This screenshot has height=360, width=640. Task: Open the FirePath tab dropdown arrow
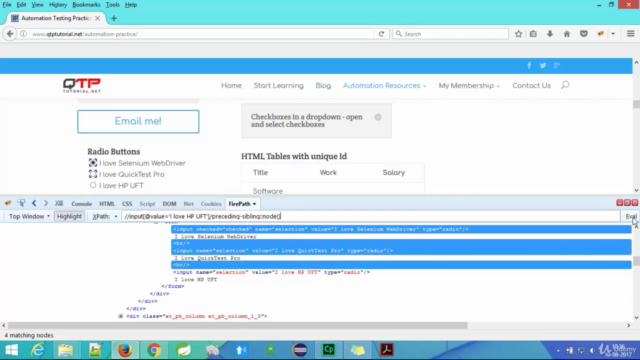254,204
